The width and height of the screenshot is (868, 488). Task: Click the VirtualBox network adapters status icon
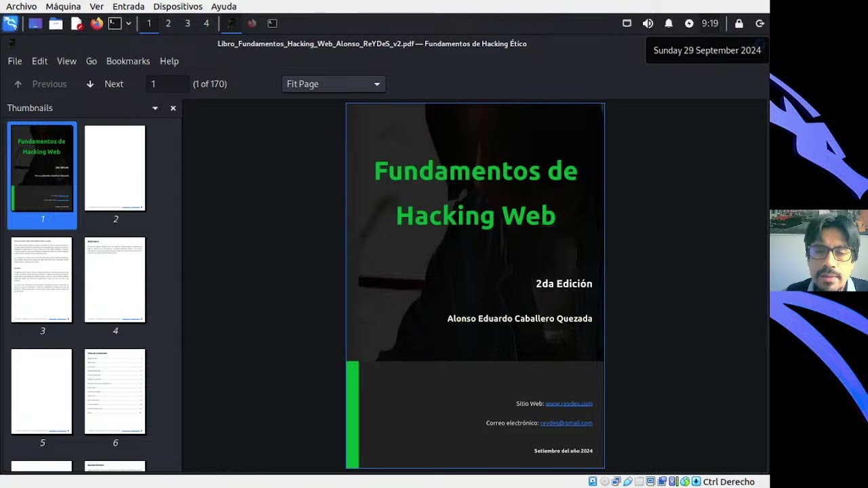[616, 481]
